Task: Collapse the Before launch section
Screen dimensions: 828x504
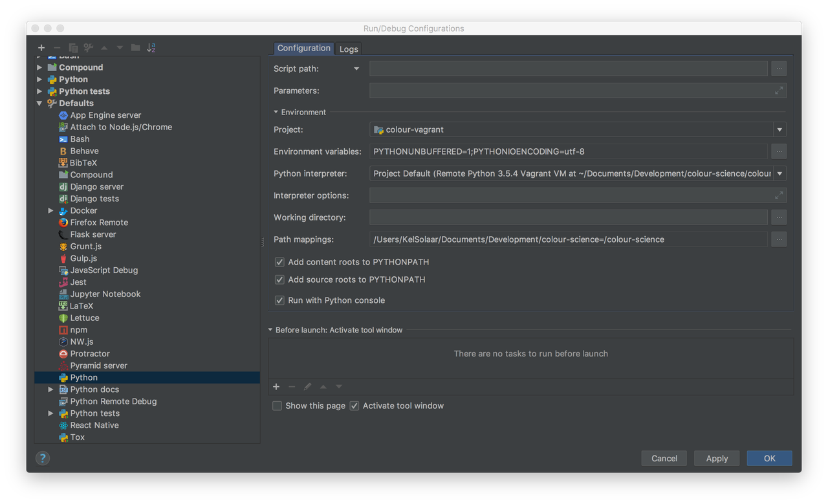Action: 270,330
